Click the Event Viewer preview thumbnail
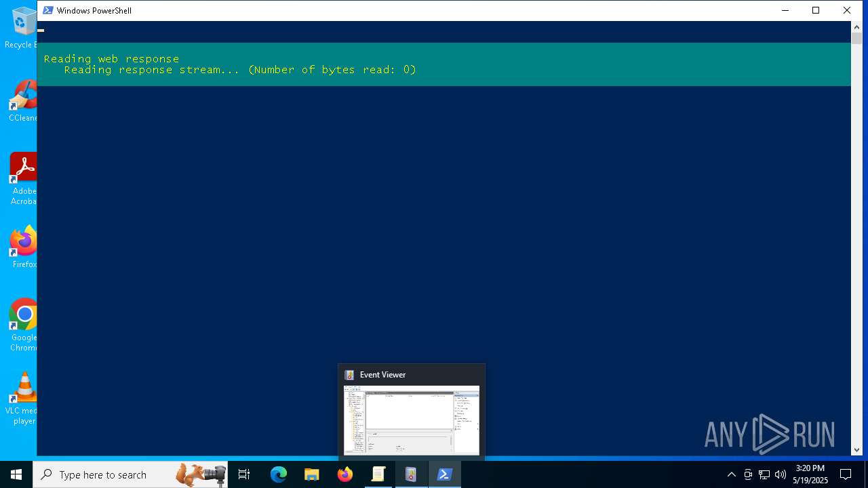868x488 pixels. 412,420
